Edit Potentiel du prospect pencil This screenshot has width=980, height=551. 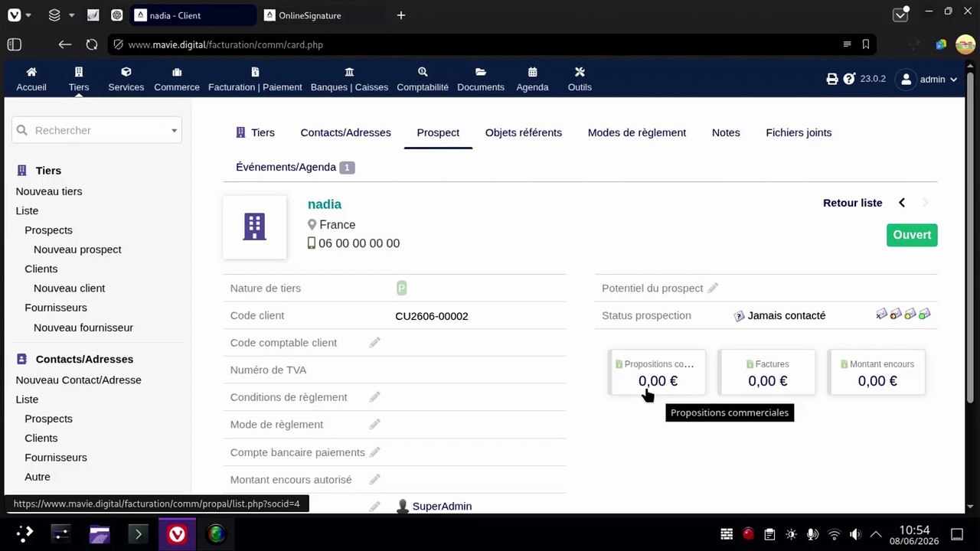713,289
